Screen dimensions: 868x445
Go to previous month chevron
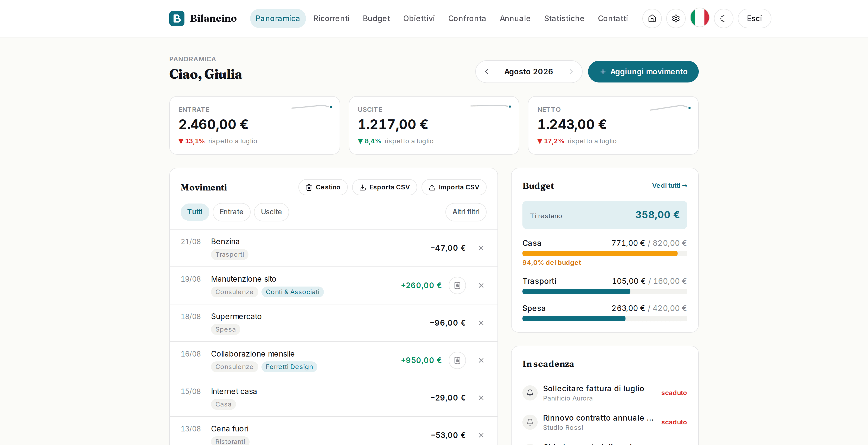point(487,71)
